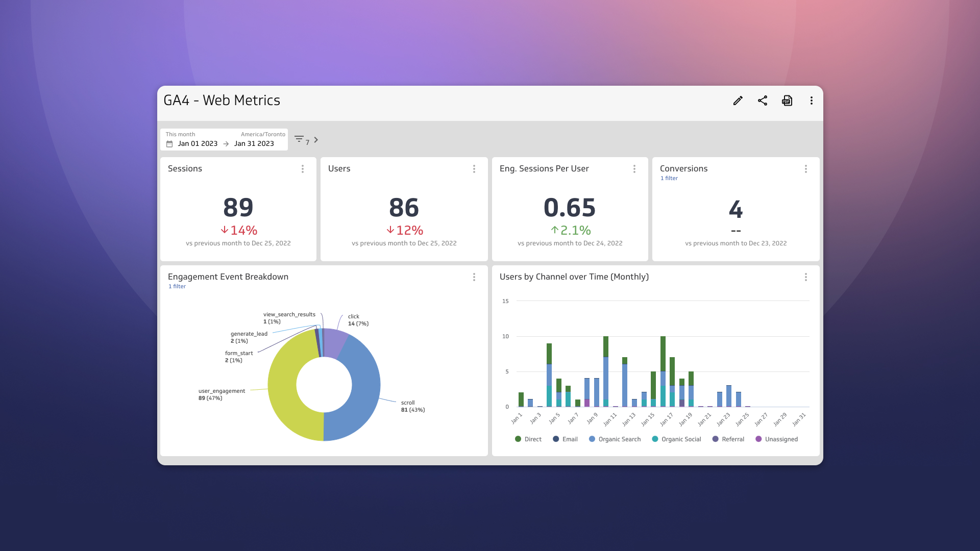Toggle Organic Search series in legend
The height and width of the screenshot is (551, 980).
coord(615,439)
